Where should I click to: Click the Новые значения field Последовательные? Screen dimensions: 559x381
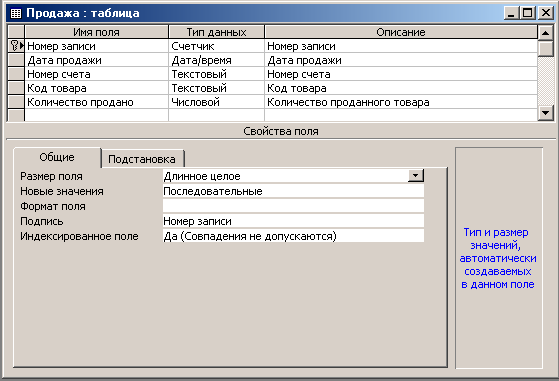[293, 191]
